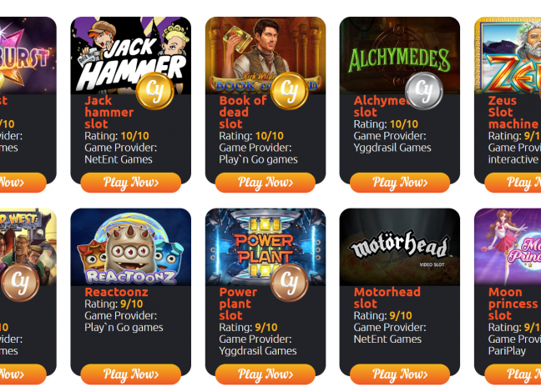Screen dimensions: 541x392
Task: Open the Book of Dead game image
Action: [265, 56]
